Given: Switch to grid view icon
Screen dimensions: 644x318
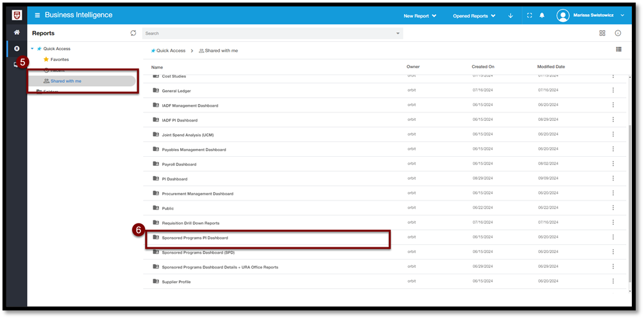Looking at the screenshot, I should pyautogui.click(x=602, y=33).
